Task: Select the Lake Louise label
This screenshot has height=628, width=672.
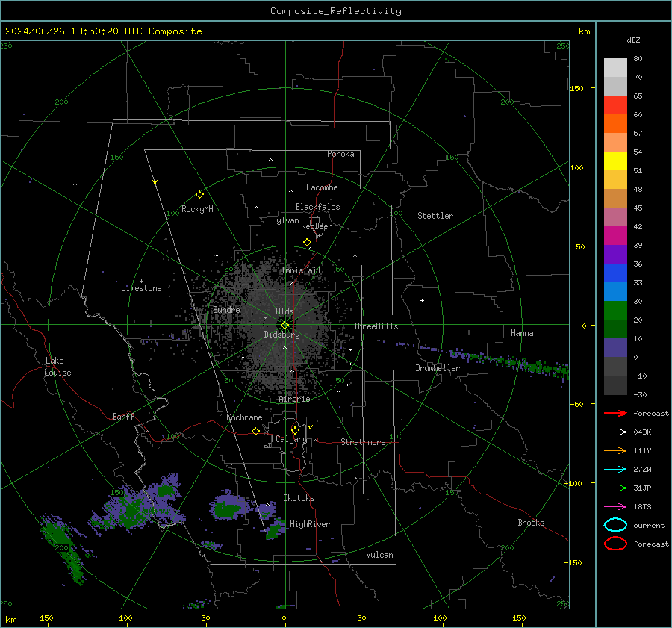Action: pos(57,367)
